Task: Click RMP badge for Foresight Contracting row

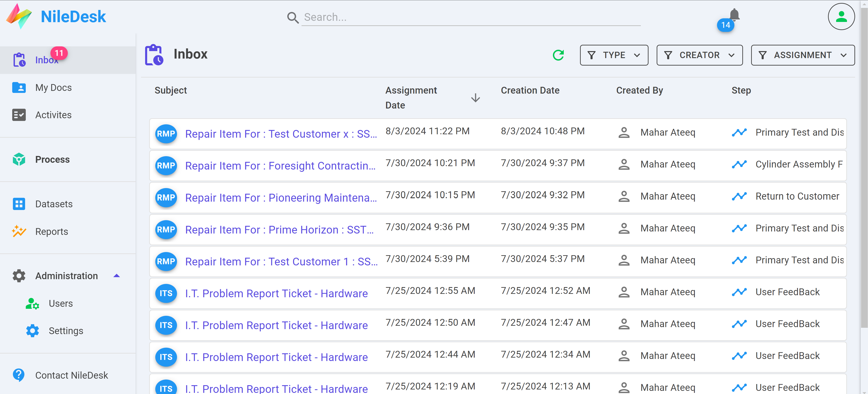Action: point(166,165)
